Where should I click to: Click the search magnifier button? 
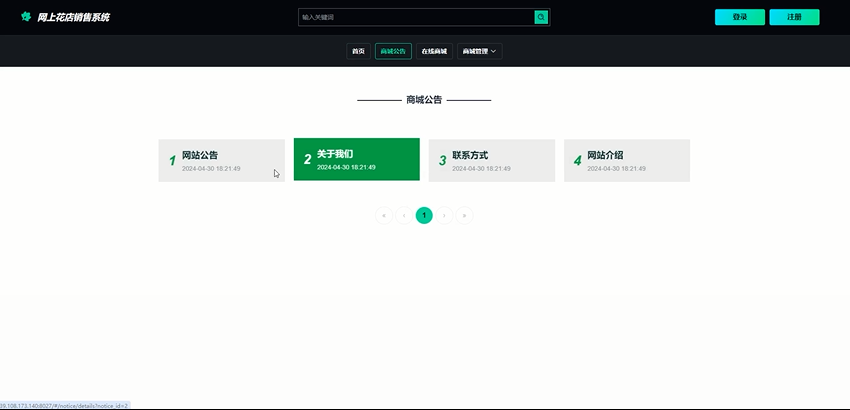click(x=541, y=17)
